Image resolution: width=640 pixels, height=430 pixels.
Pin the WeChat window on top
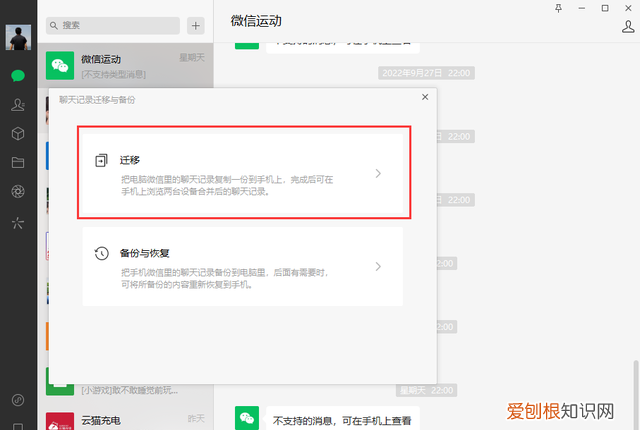pos(559,8)
